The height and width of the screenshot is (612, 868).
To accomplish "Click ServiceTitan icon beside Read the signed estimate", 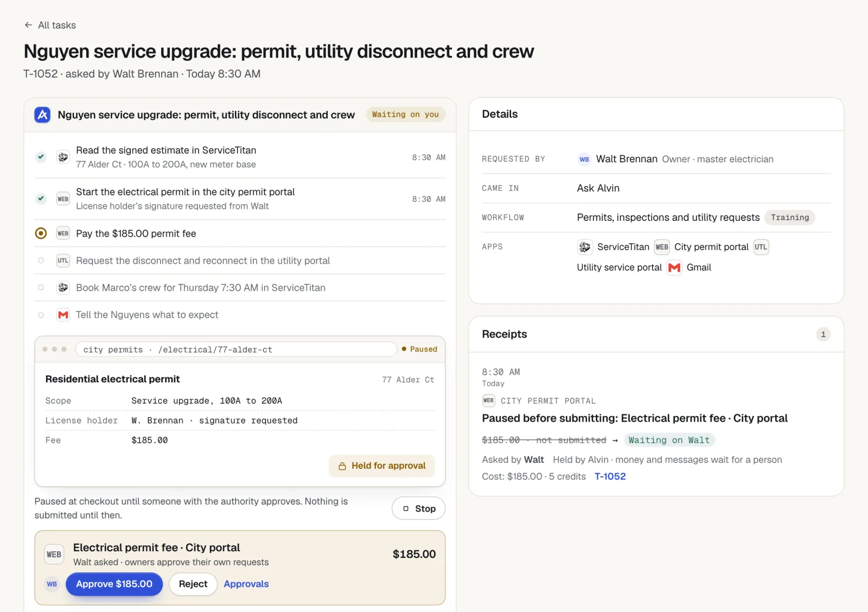I will [x=63, y=157].
